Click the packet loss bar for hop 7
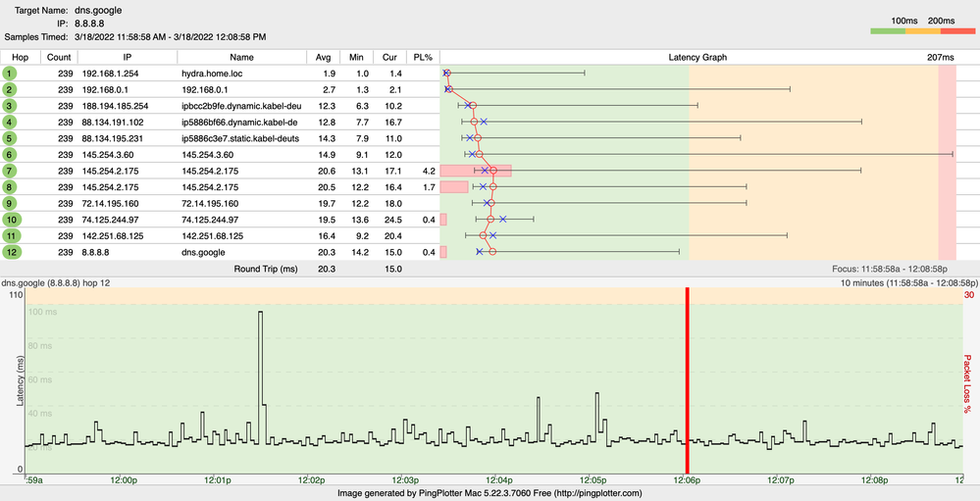This screenshot has height=501, width=980. pyautogui.click(x=476, y=172)
